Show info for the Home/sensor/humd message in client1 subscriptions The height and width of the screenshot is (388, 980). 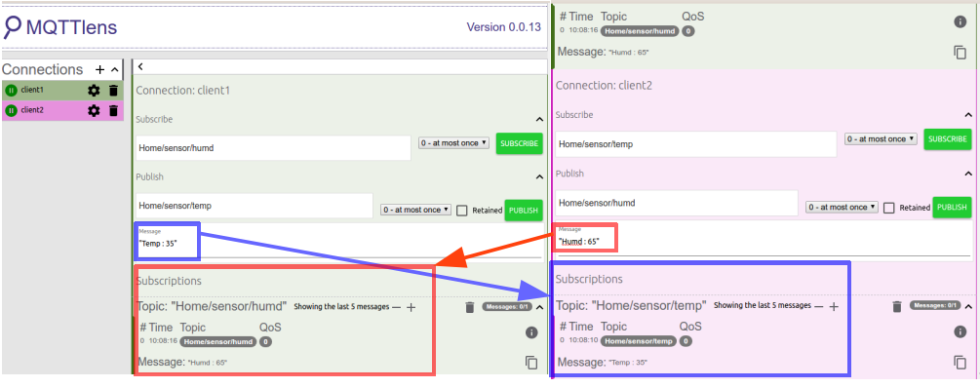coord(530,332)
